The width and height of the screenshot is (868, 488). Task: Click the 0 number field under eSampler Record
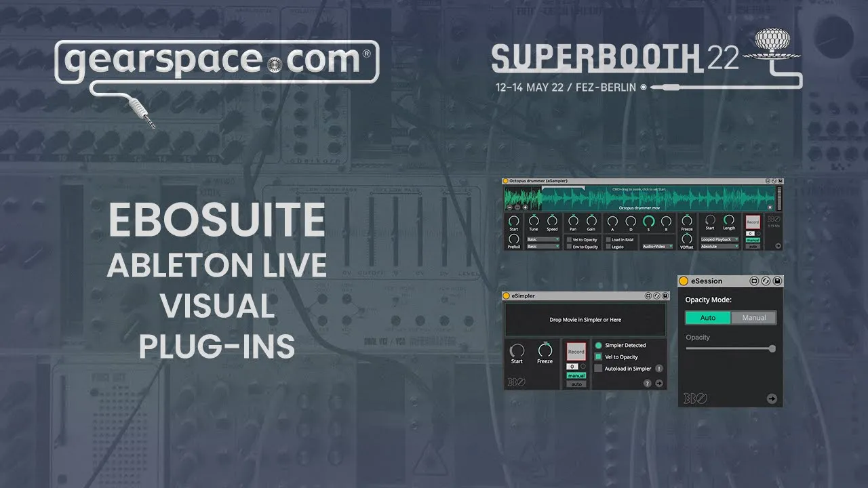[750, 234]
